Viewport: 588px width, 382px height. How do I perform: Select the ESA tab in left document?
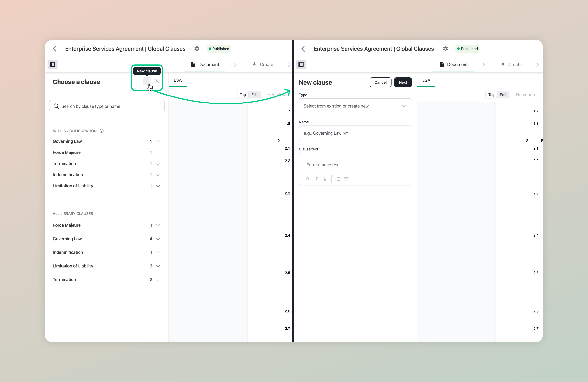pyautogui.click(x=178, y=80)
